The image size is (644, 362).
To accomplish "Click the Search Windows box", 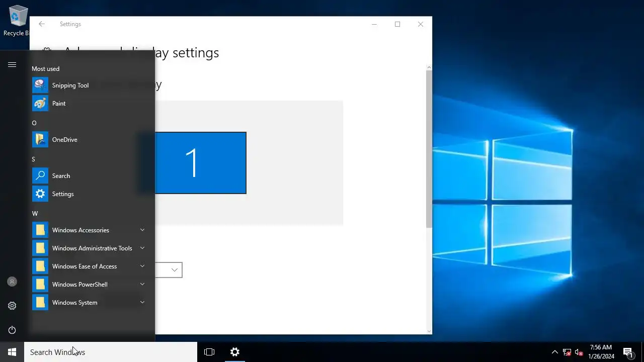I will pyautogui.click(x=111, y=352).
